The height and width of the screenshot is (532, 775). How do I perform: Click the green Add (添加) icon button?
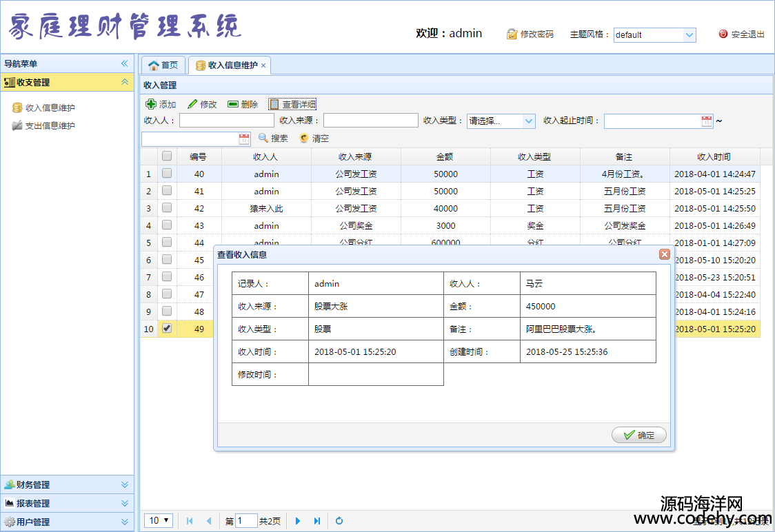160,105
